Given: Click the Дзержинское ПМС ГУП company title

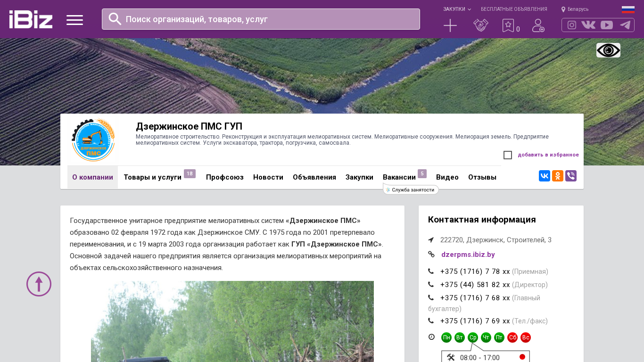Looking at the screenshot, I should tap(189, 126).
